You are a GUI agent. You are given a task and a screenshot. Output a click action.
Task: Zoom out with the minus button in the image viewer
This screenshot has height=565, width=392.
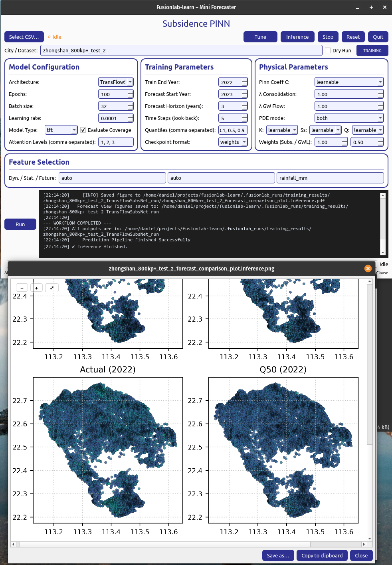(22, 288)
